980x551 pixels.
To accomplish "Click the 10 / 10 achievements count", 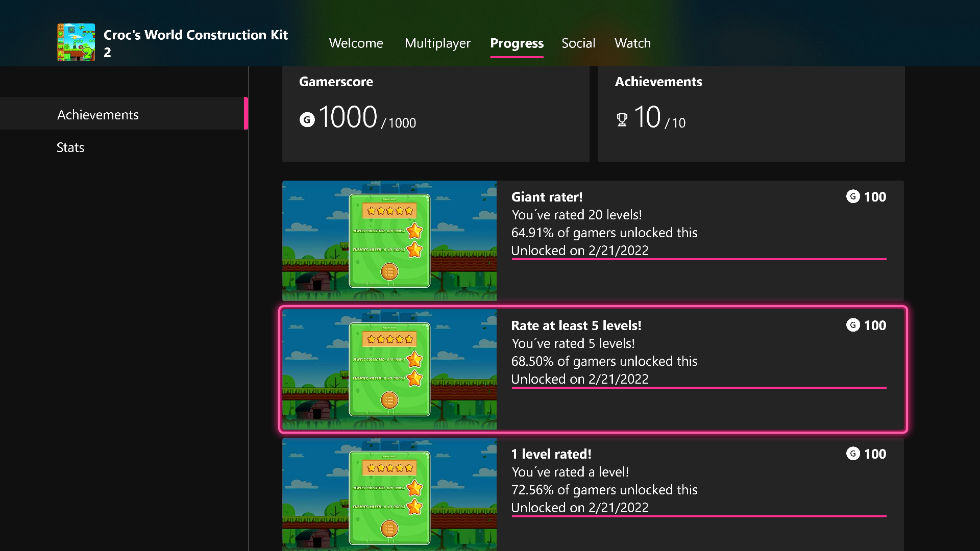I will point(659,117).
